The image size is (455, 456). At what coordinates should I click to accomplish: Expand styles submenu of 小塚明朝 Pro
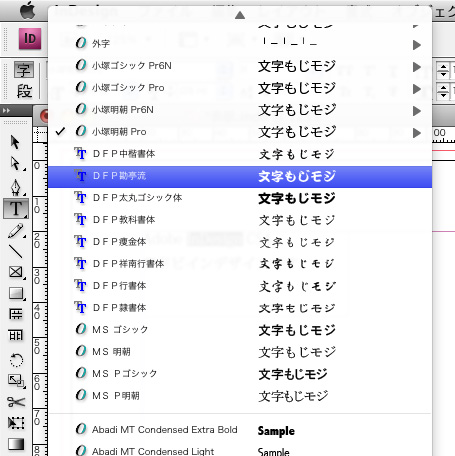417,133
